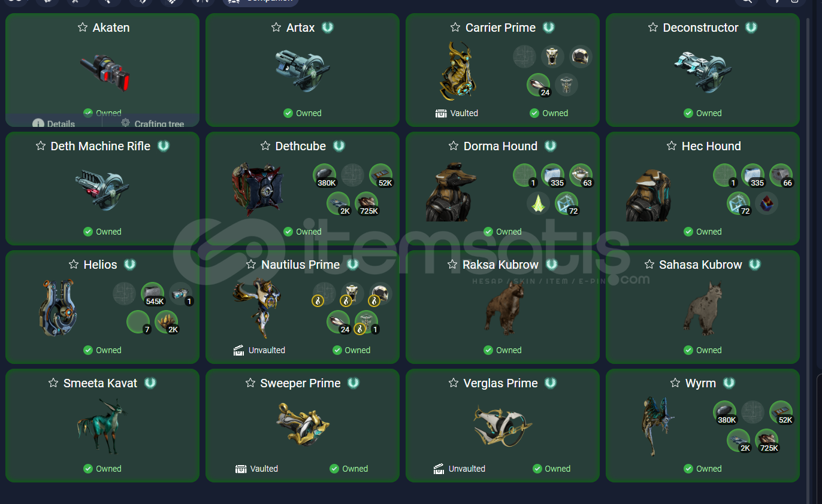Open the Details button on the Akaten card
Viewport: 822px width, 504px height.
tap(54, 123)
